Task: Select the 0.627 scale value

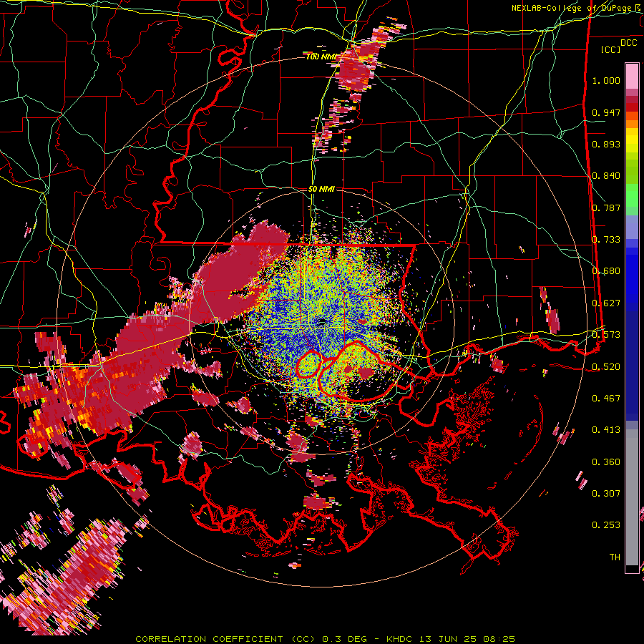Action: [606, 303]
